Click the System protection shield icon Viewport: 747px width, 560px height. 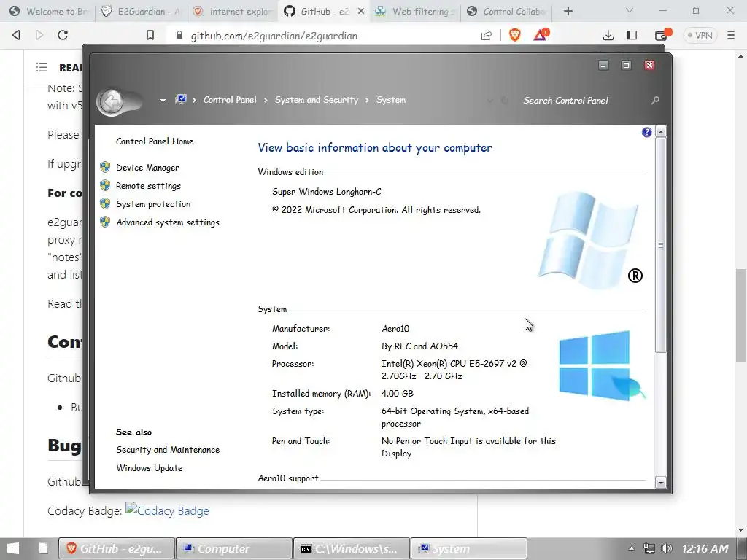pos(105,204)
